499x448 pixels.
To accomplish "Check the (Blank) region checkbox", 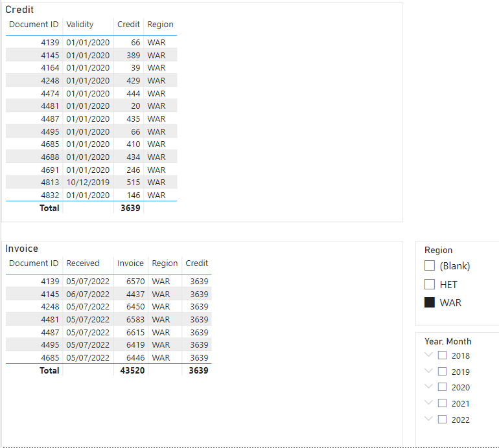I will pos(429,265).
